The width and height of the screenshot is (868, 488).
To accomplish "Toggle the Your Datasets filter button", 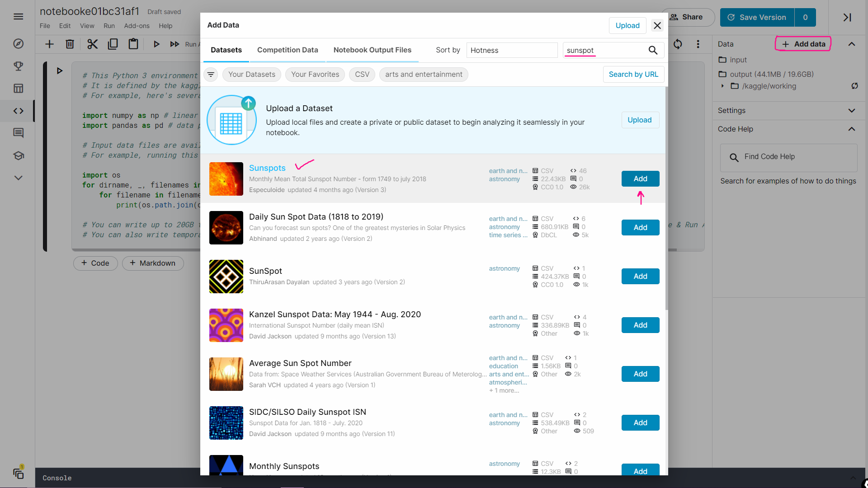I will pos(251,74).
